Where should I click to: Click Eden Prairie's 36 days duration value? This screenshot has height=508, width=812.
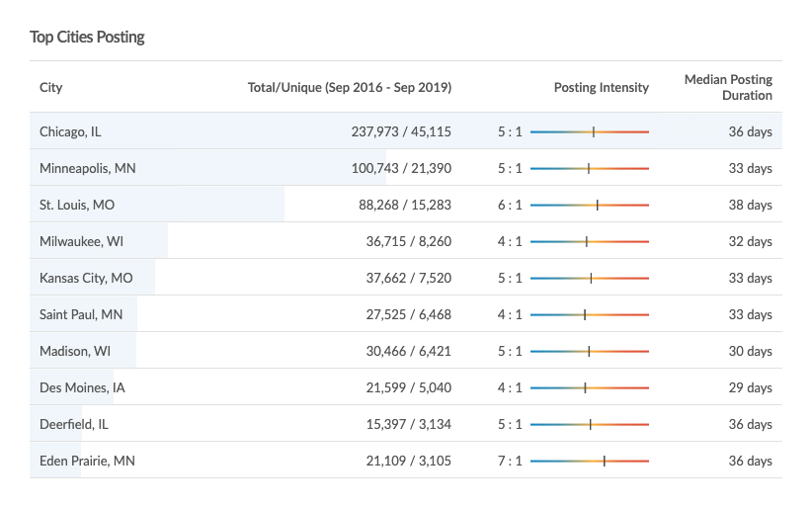(751, 461)
